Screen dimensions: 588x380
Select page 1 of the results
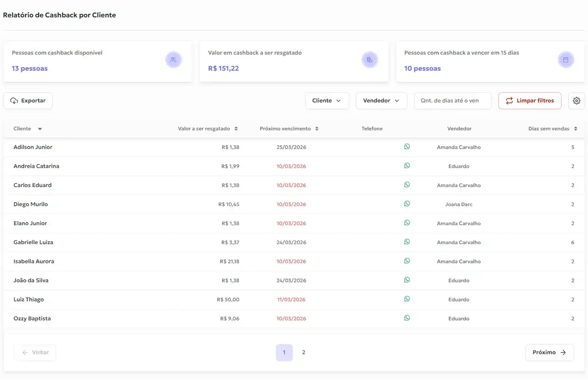point(284,352)
